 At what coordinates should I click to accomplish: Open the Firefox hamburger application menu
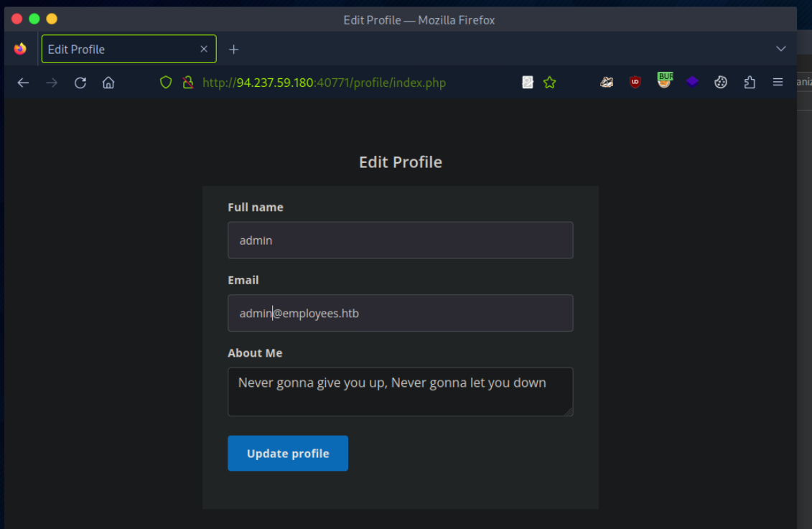pos(778,83)
